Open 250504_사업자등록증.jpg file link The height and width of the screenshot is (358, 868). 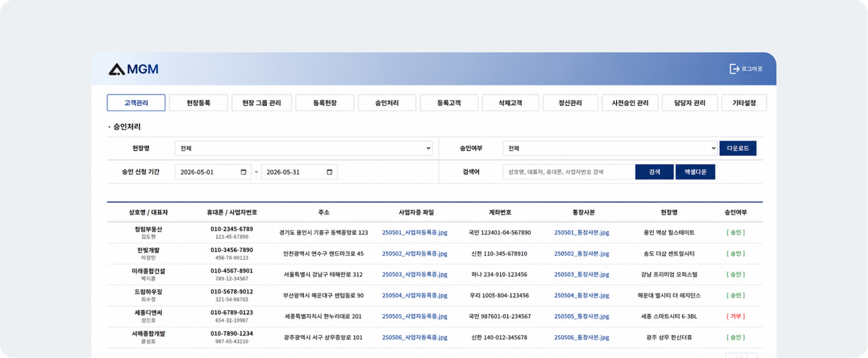[415, 296]
